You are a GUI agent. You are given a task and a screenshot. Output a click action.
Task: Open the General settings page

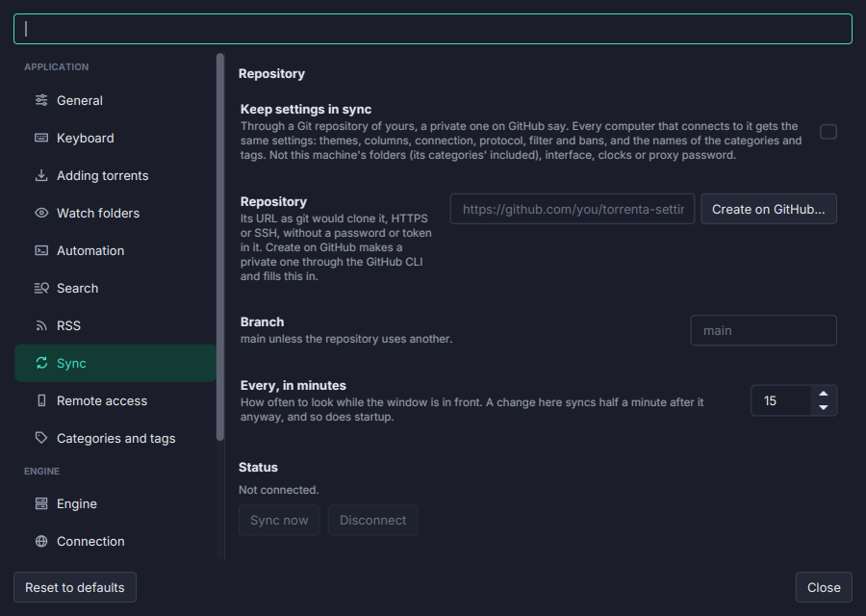pos(115,100)
